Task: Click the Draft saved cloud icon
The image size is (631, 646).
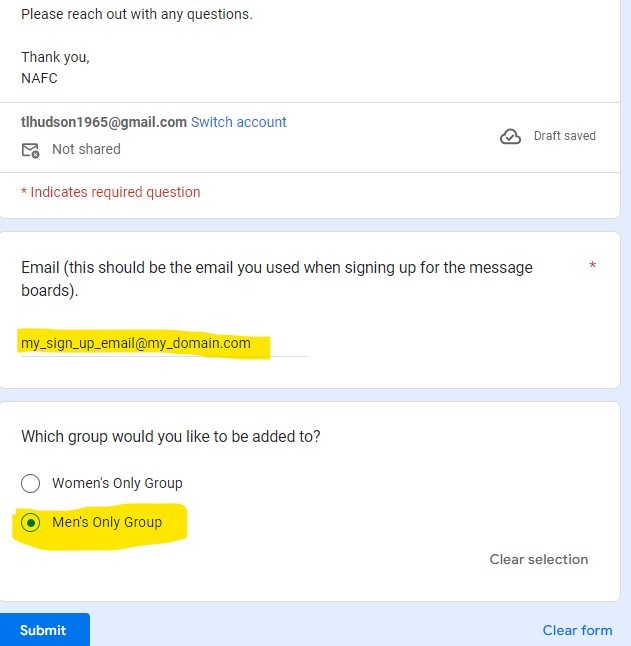Action: pos(510,137)
